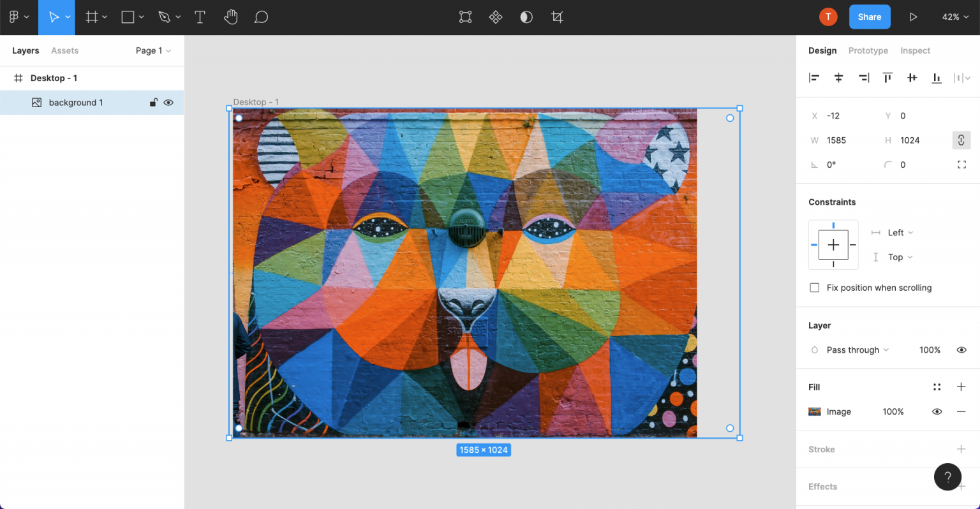Click the Crop image icon
The width and height of the screenshot is (980, 509).
tap(557, 17)
